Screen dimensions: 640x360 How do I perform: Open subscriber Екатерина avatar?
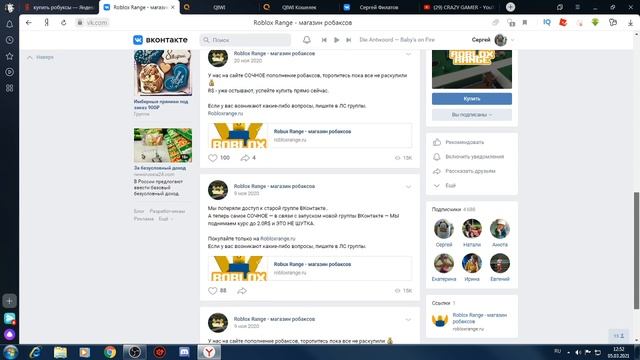[x=444, y=263]
